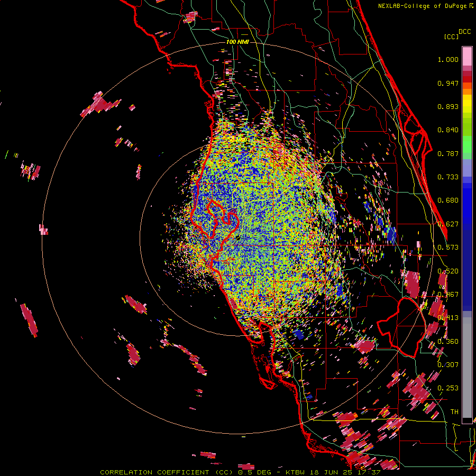Click the TH threshold label in legend
476x476 pixels.
pyautogui.click(x=454, y=412)
